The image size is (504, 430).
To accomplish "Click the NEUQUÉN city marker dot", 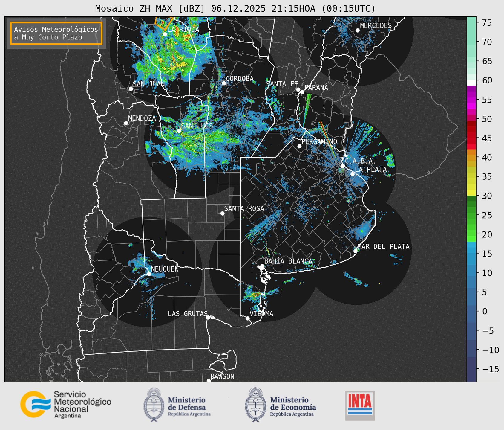I will tap(149, 274).
